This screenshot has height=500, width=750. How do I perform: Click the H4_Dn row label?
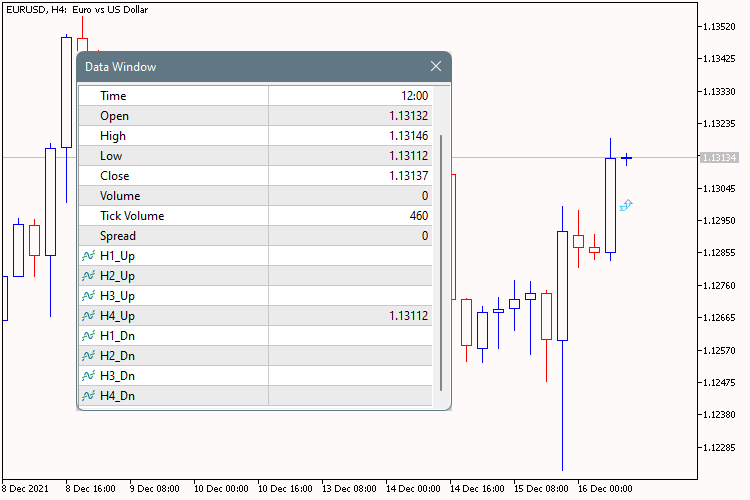(117, 396)
